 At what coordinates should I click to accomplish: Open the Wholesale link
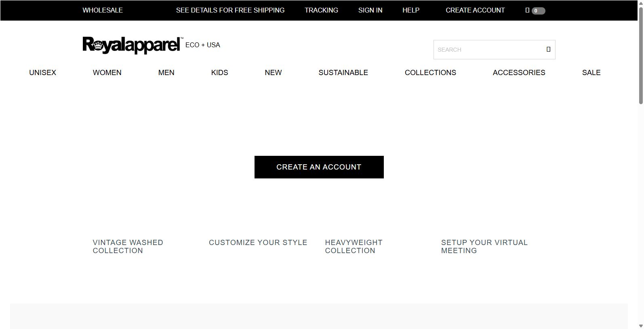point(103,10)
